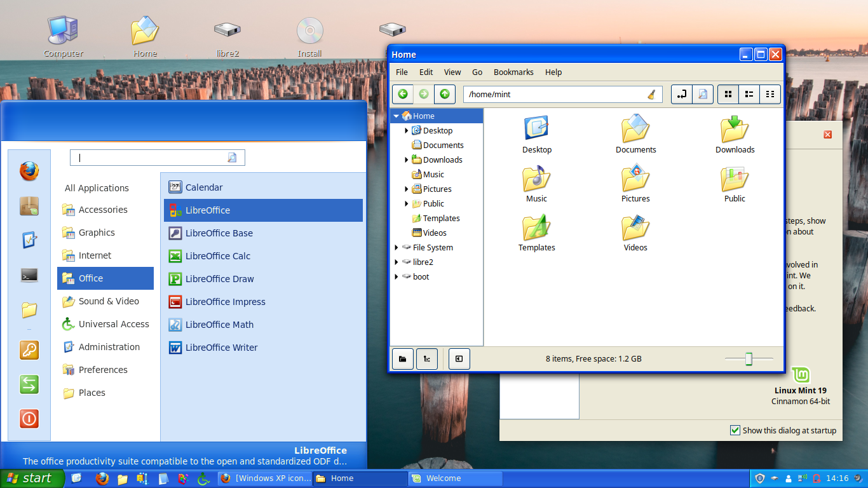This screenshot has width=868, height=488.
Task: Select the Computer desktop icon
Action: click(x=63, y=30)
